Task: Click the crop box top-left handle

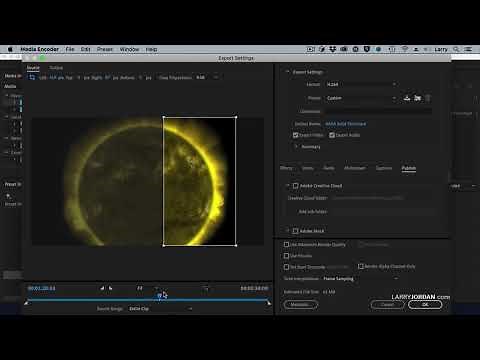Action: (164, 117)
